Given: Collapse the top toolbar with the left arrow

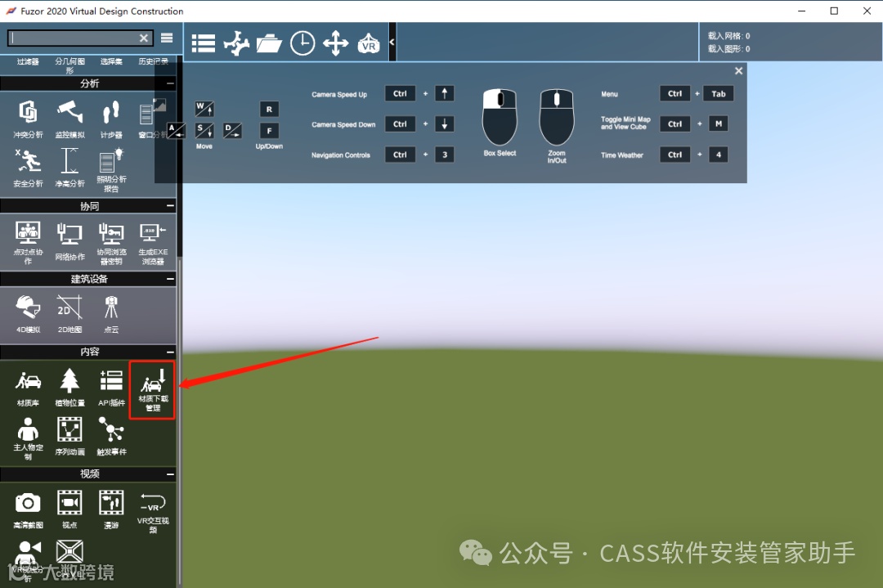Looking at the screenshot, I should [x=392, y=42].
